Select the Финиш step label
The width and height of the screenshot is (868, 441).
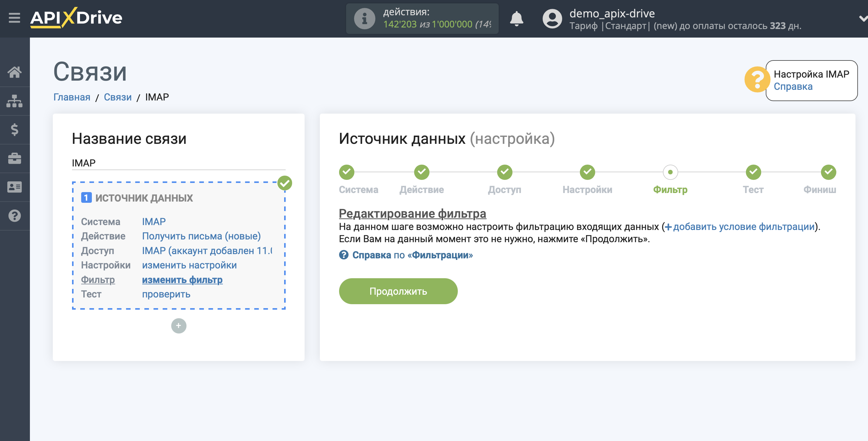coord(819,189)
